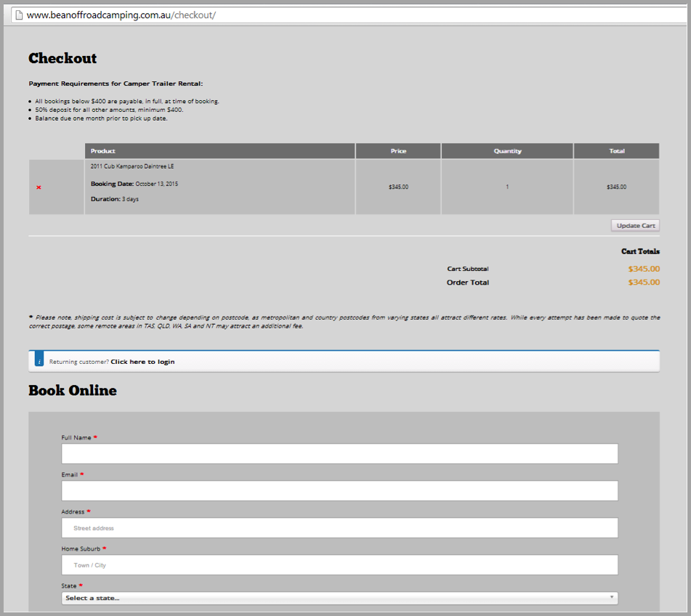Click the Book Online heading
Screen dimensions: 691x616
tap(73, 391)
